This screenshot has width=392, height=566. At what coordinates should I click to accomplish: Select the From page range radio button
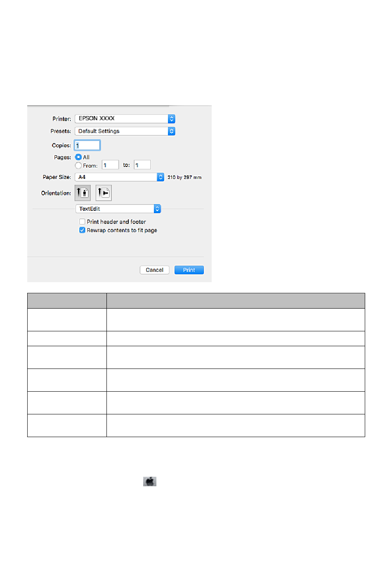click(78, 166)
